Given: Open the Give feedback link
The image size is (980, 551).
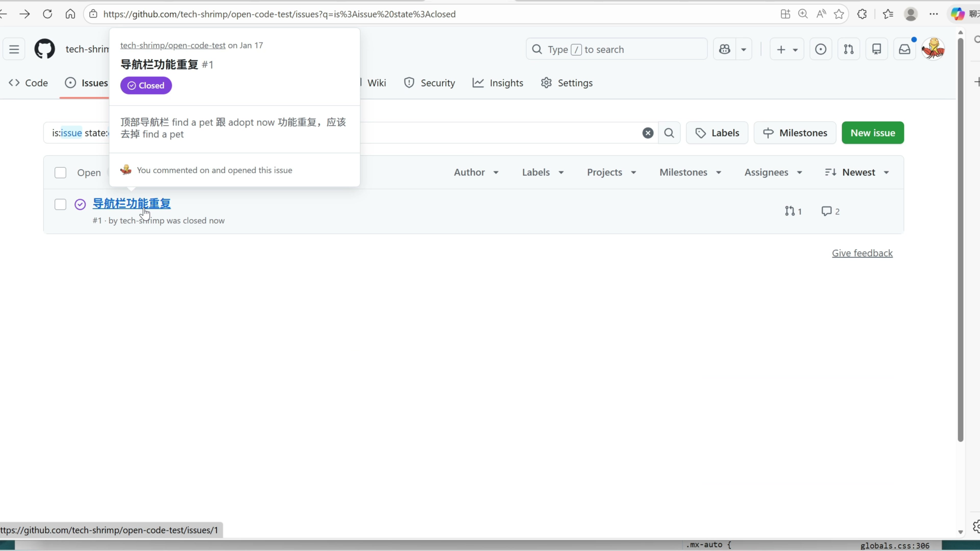Looking at the screenshot, I should [862, 253].
